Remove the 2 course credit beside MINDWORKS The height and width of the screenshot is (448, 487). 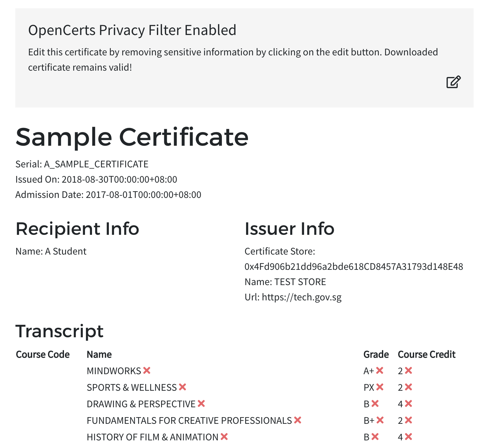tap(409, 370)
